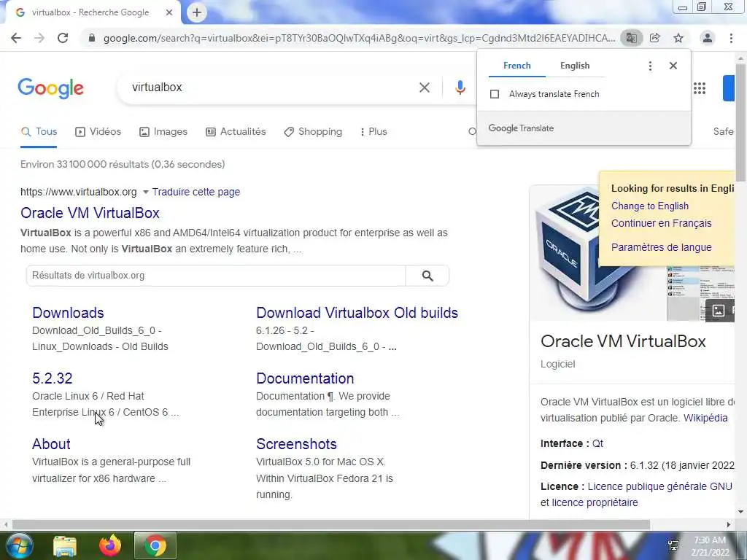The height and width of the screenshot is (560, 747).
Task: Click Traduire cette page link
Action: (x=196, y=192)
